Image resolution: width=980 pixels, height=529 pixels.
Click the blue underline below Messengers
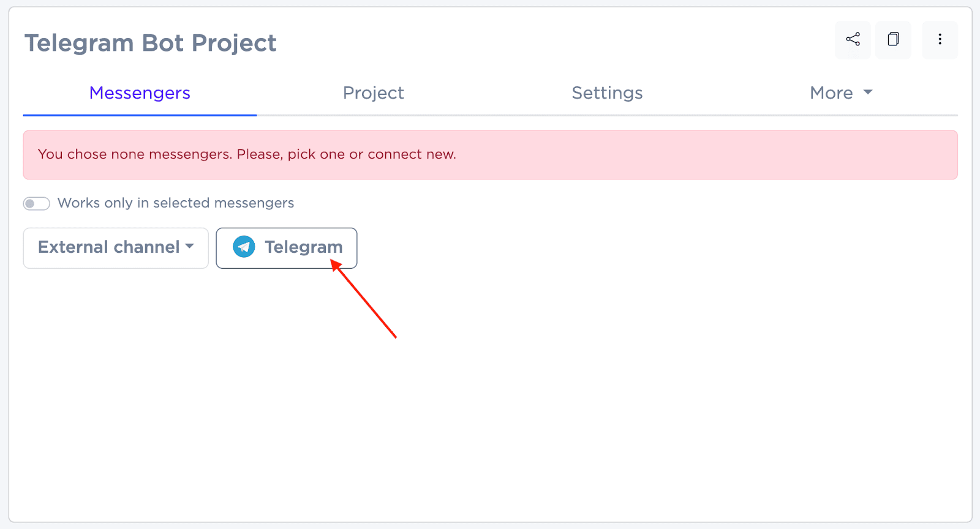140,115
